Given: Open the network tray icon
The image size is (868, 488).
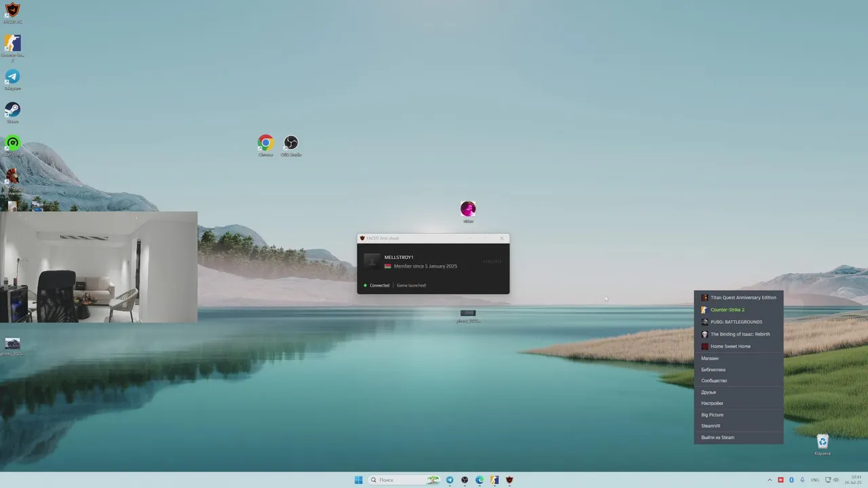Looking at the screenshot, I should coord(827,480).
